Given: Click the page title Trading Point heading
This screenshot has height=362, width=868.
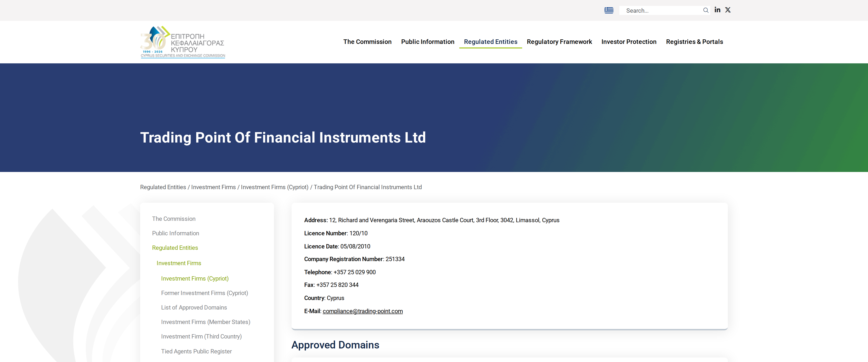Looking at the screenshot, I should tap(283, 138).
